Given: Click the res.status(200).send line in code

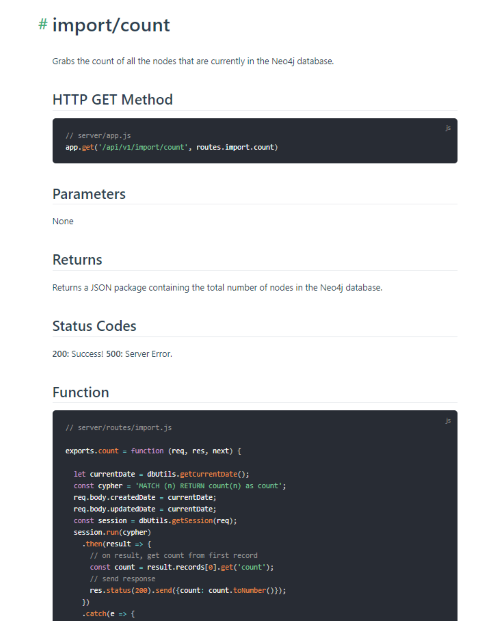Looking at the screenshot, I should pyautogui.click(x=187, y=591).
